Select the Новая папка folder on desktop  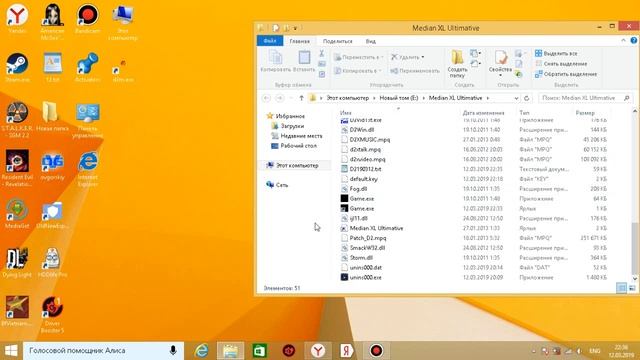pyautogui.click(x=52, y=116)
